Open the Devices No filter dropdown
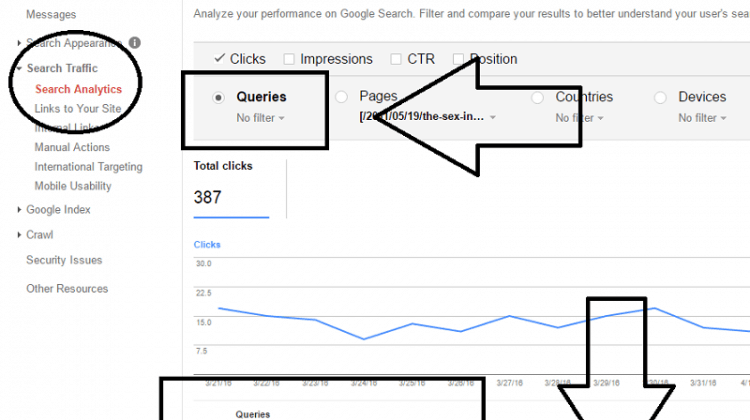The width and height of the screenshot is (750, 420). pyautogui.click(x=702, y=118)
